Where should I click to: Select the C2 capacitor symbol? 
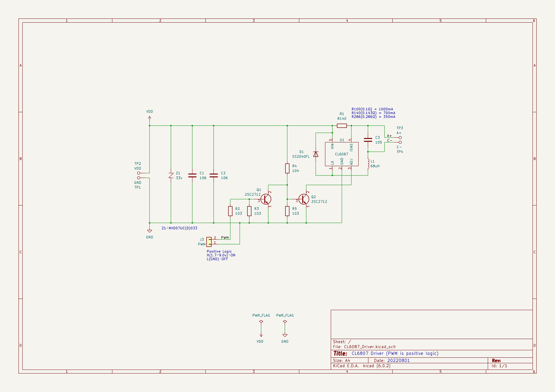click(214, 175)
